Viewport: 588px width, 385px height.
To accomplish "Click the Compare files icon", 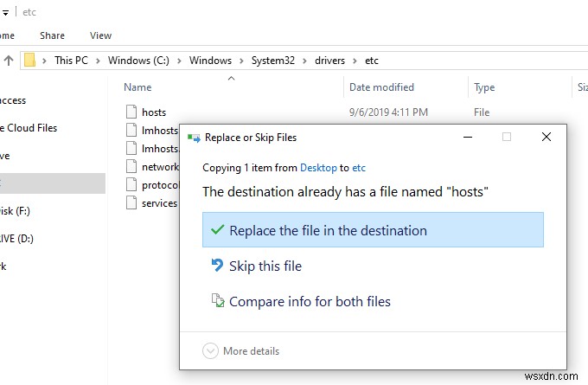I will (218, 300).
